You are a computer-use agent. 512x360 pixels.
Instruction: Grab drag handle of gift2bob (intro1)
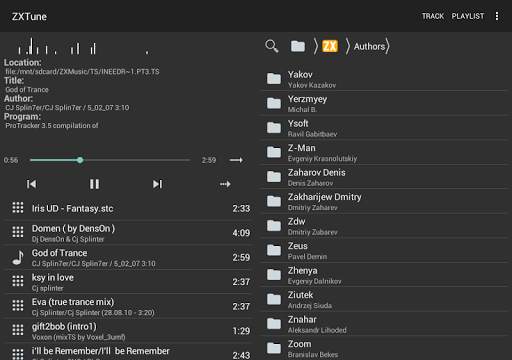click(18, 330)
